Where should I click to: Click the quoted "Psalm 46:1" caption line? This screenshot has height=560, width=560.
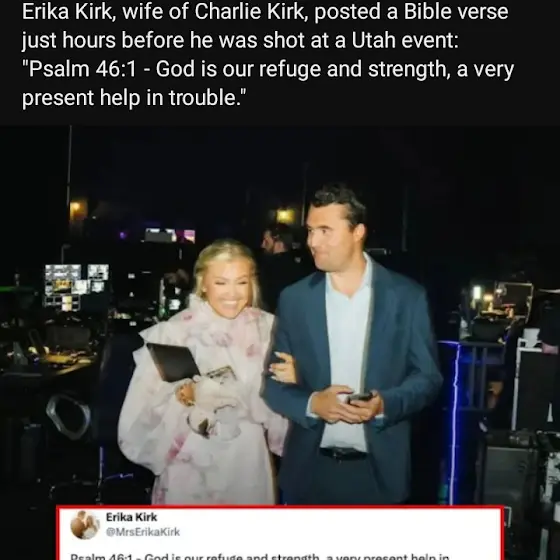268,69
